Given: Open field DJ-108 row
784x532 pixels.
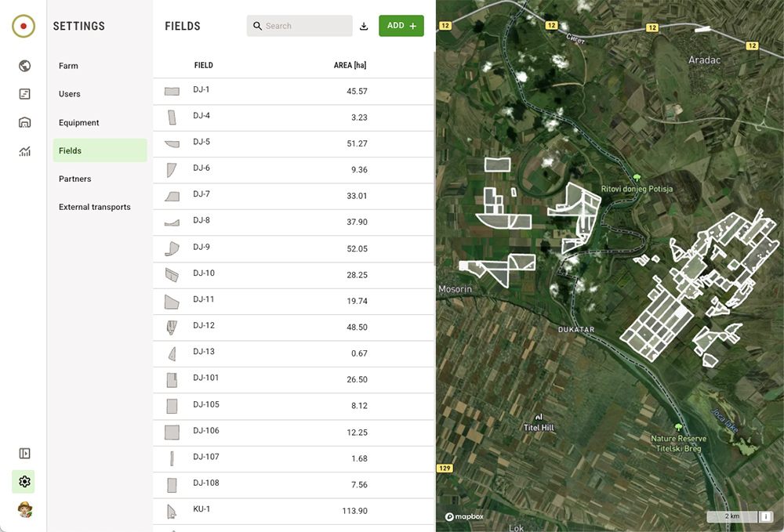Looking at the screenshot, I should pyautogui.click(x=293, y=484).
